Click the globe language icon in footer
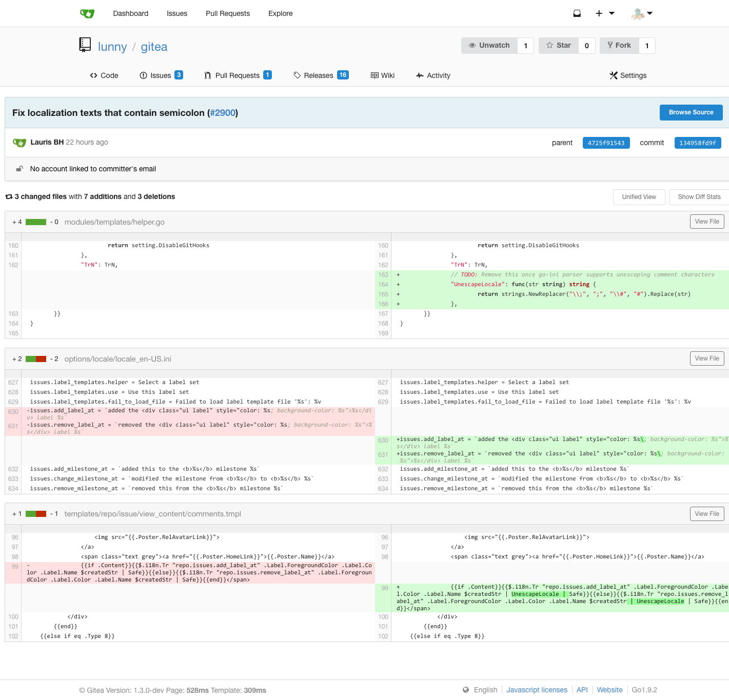 tap(466, 690)
